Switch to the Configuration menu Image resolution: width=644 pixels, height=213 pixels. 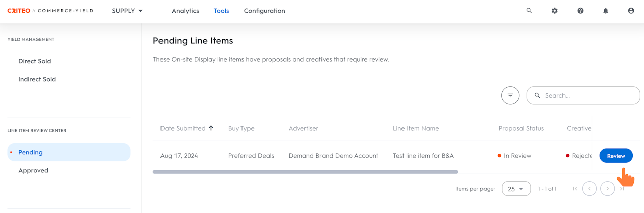click(264, 11)
